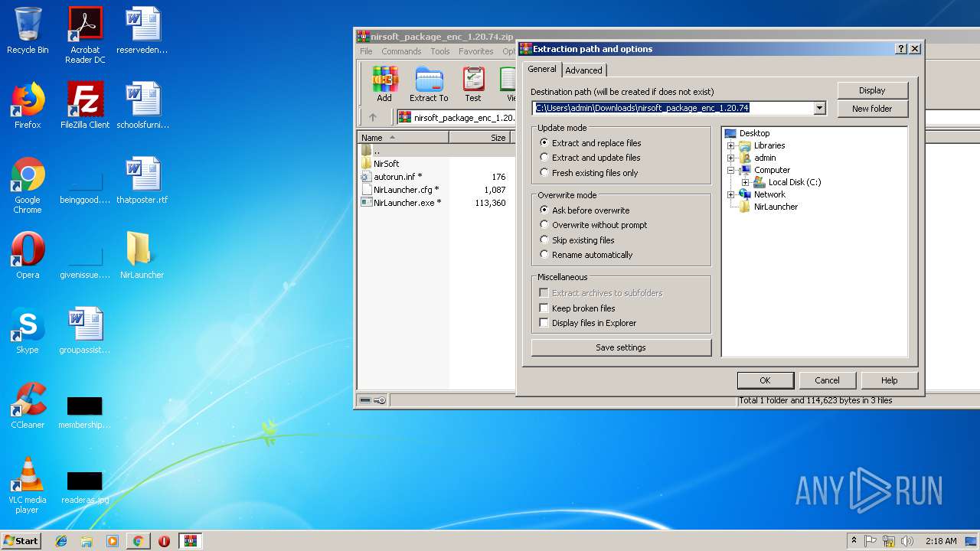Select Fresh existing files only option
The height and width of the screenshot is (551, 980).
[589, 173]
